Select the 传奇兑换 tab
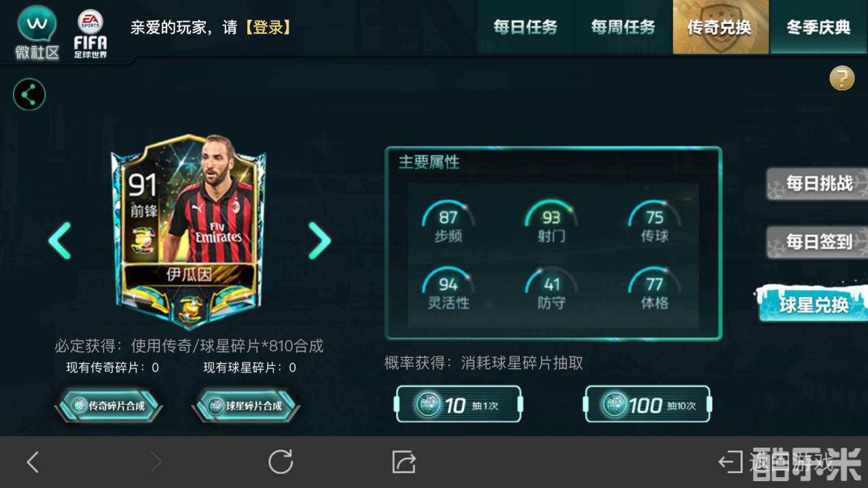 coord(720,27)
